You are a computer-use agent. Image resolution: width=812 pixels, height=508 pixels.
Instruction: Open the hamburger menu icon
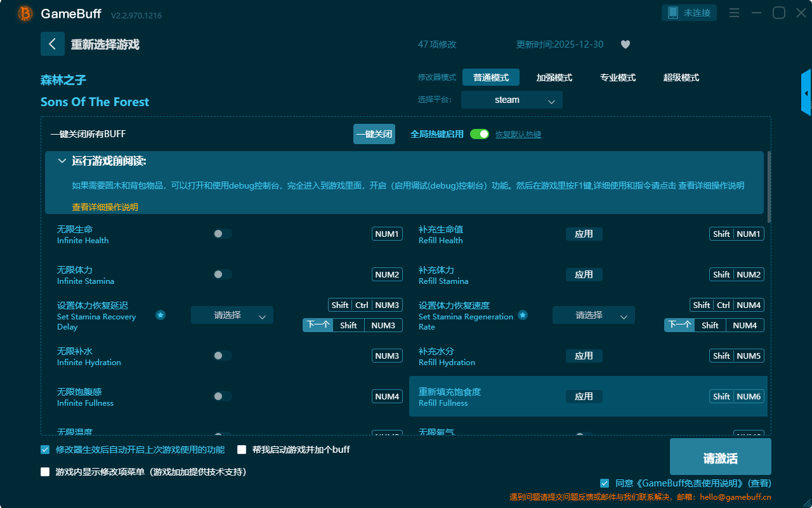point(734,13)
